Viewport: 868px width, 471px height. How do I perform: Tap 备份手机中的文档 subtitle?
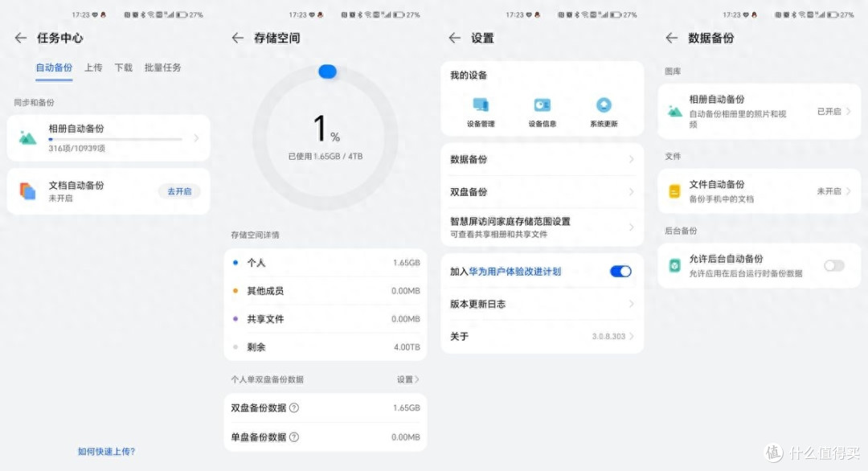[721, 199]
